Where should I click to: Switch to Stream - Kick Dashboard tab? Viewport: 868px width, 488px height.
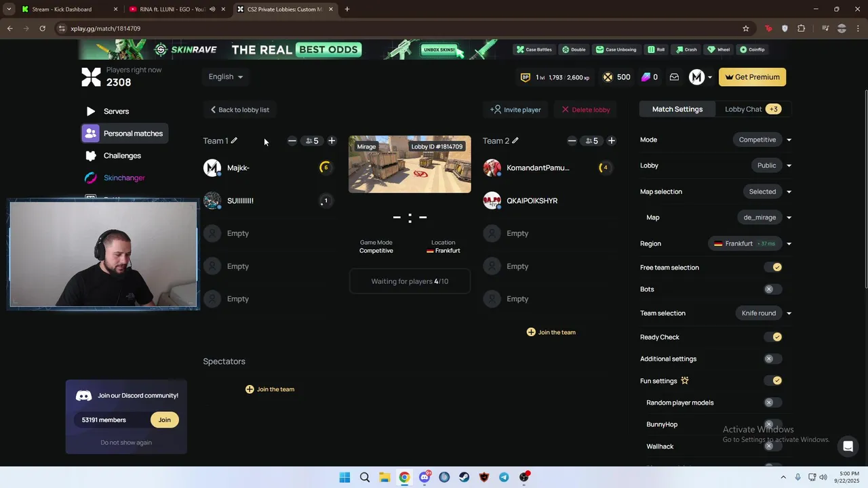coord(68,9)
